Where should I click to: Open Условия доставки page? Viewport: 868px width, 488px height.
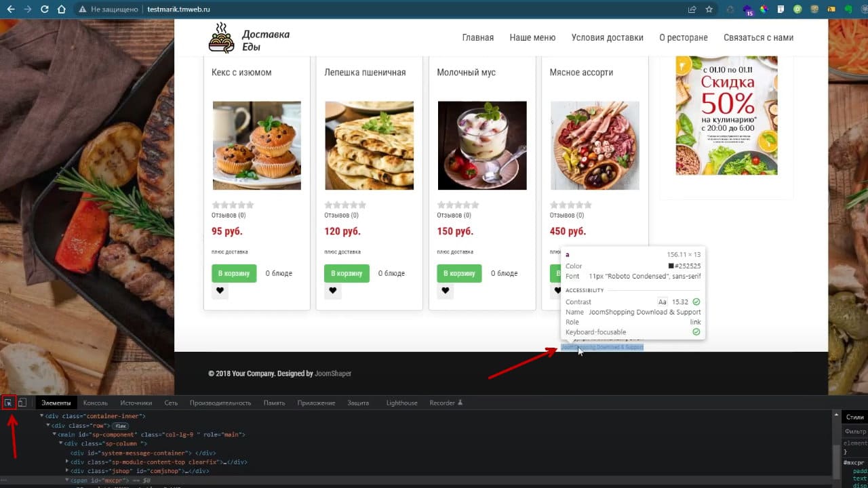click(x=607, y=38)
